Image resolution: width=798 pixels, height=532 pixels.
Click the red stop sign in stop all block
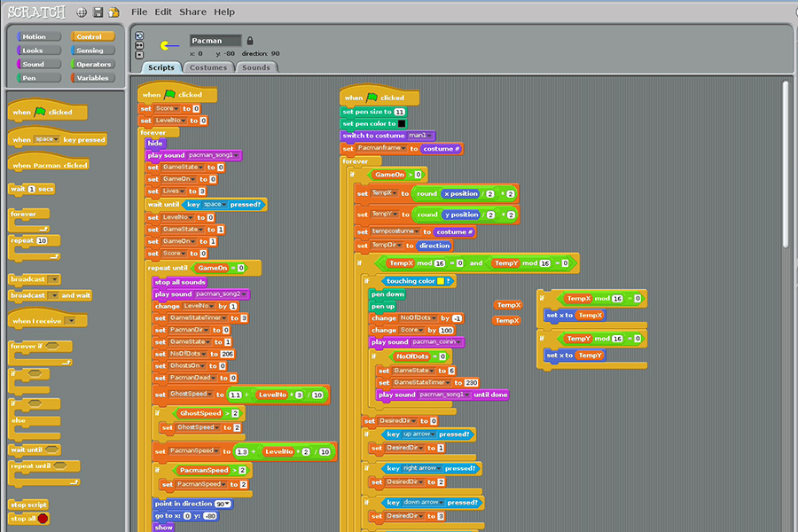pyautogui.click(x=43, y=519)
